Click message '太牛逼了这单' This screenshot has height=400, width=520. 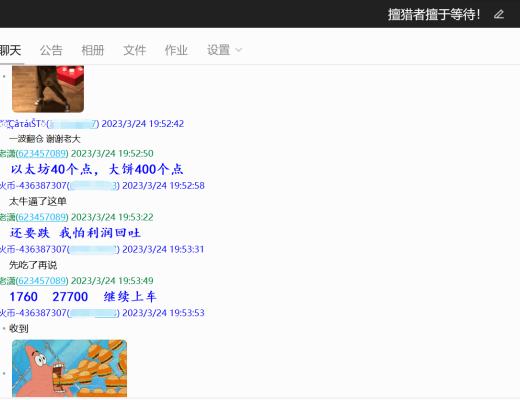pos(38,201)
